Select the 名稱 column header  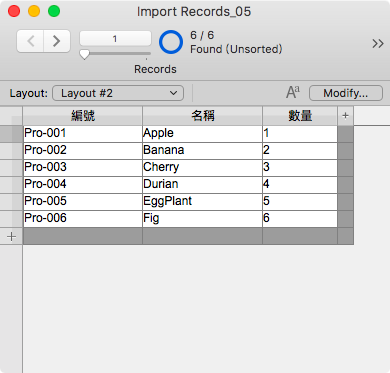tap(202, 116)
